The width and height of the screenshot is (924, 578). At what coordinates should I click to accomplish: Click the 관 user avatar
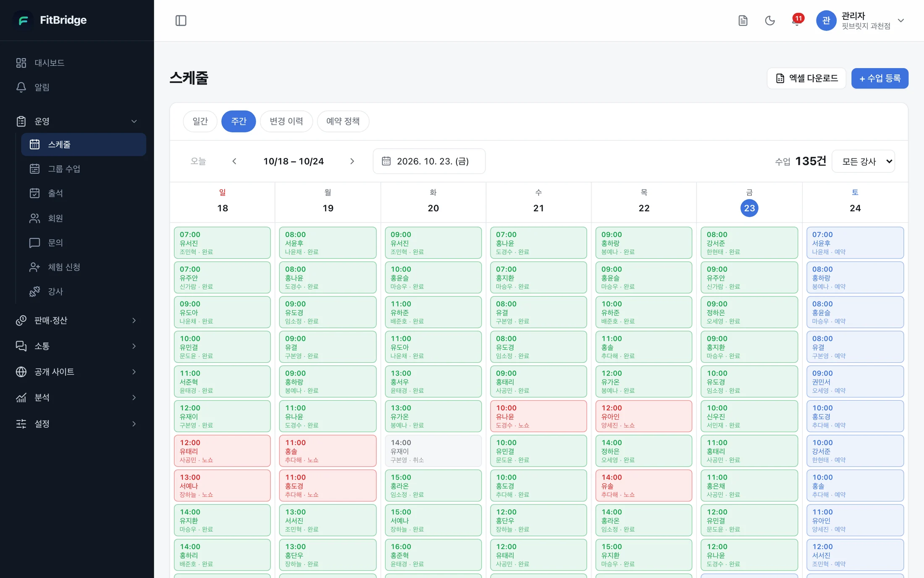point(826,20)
